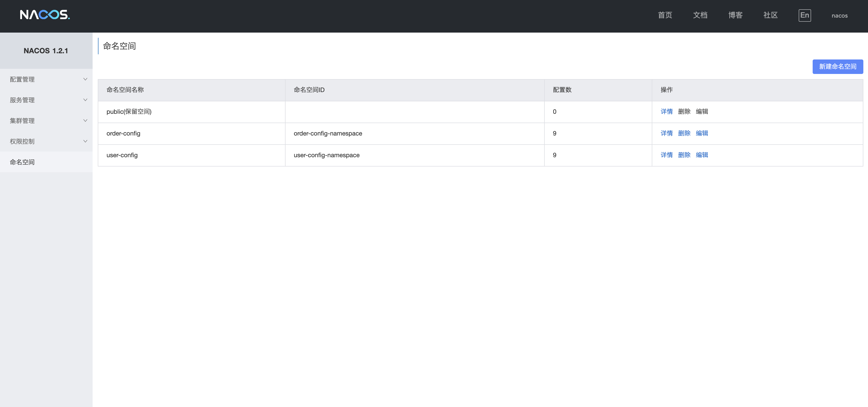Viewport: 868px width, 407px height.
Task: Select 命名空间 in the sidebar
Action: 22,162
